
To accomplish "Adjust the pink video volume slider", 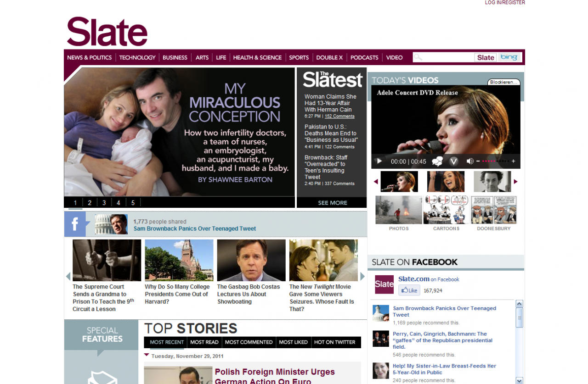I will 495,161.
